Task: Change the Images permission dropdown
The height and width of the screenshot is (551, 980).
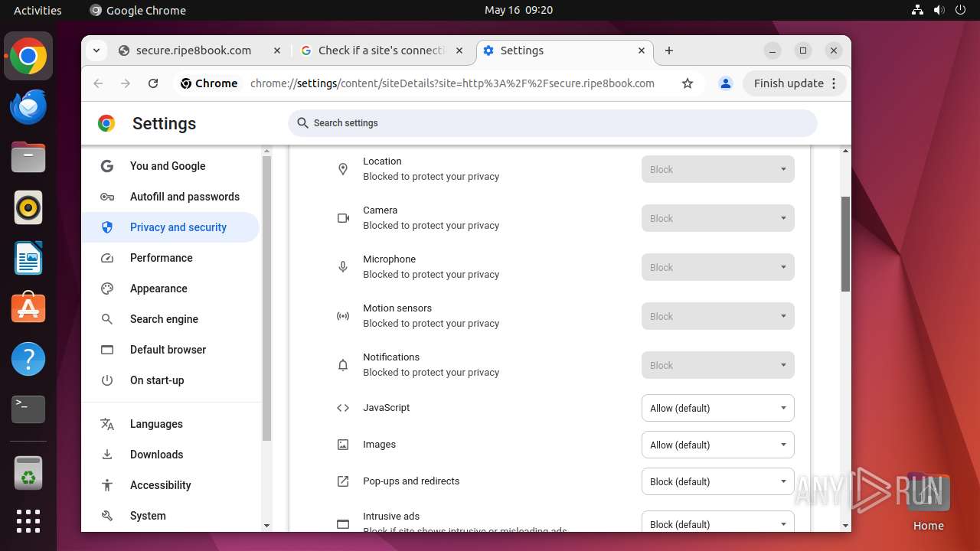Action: [x=717, y=445]
